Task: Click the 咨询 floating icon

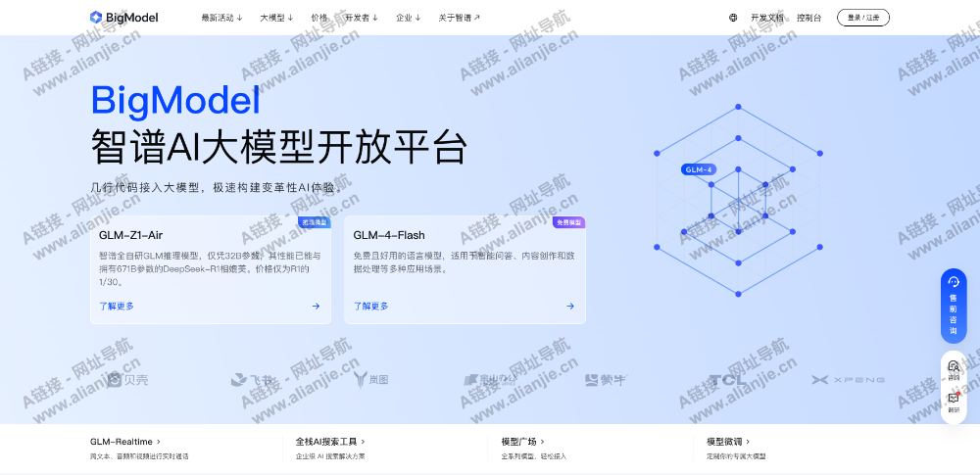Action: point(953,370)
